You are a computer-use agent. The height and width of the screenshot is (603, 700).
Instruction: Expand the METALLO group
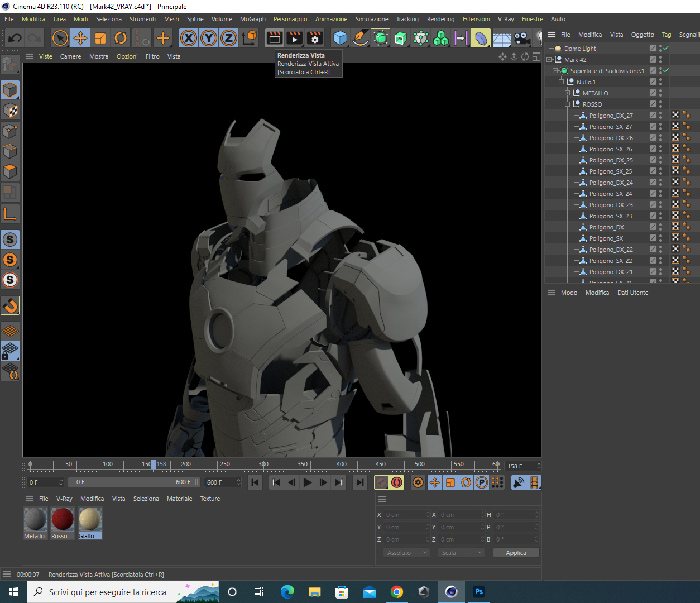click(568, 93)
